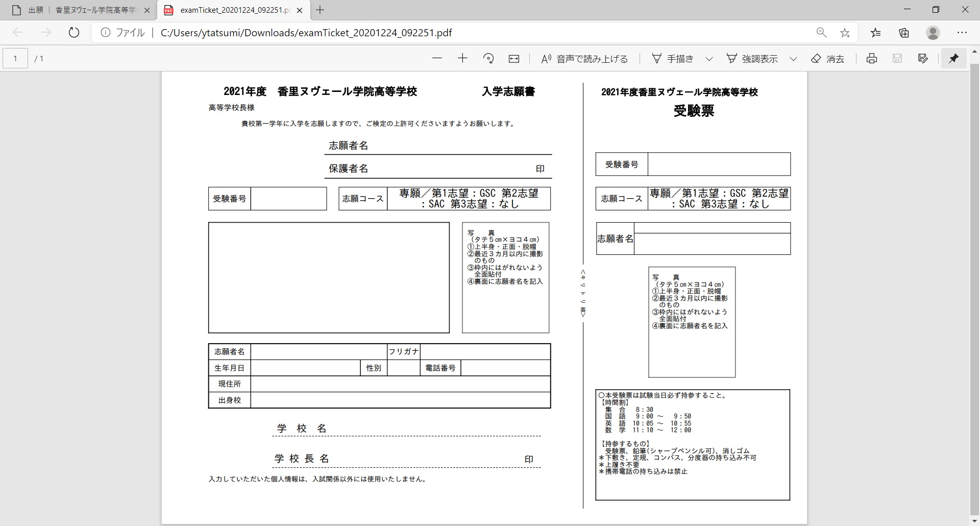Viewport: 980px width, 526px height.
Task: Click the 【時間割】 heading
Action: [x=616, y=402]
